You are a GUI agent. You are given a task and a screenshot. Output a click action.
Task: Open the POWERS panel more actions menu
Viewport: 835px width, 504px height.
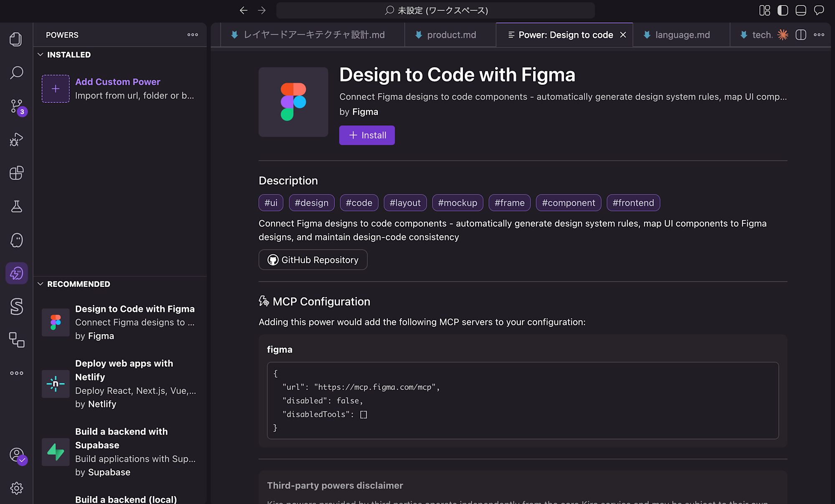click(x=192, y=35)
